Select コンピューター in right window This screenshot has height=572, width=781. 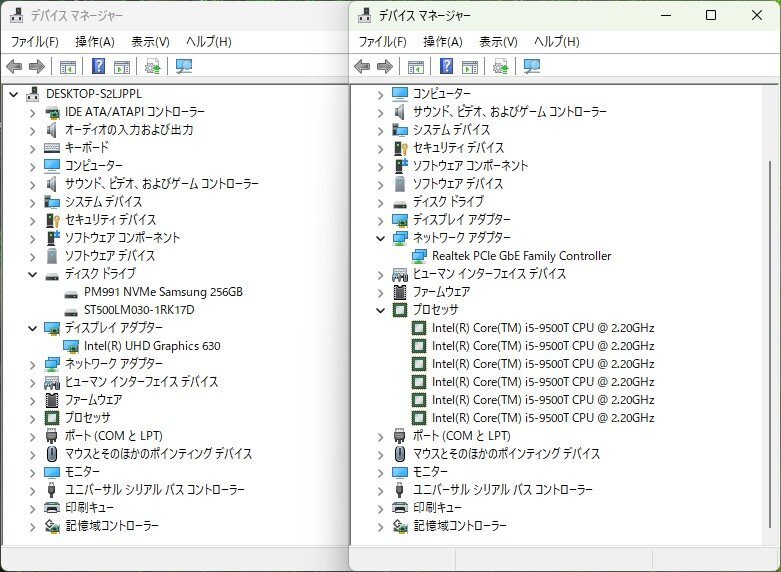click(442, 94)
